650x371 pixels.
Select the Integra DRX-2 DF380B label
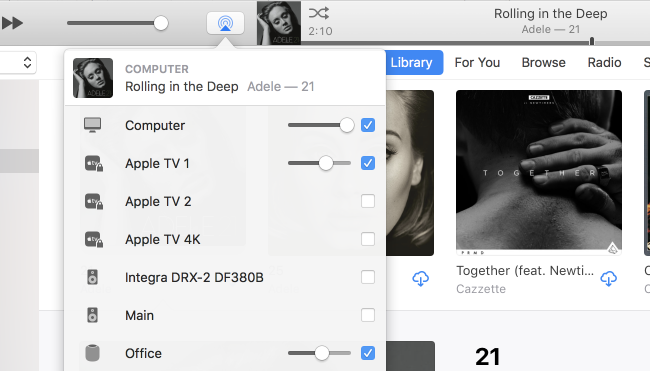(194, 277)
